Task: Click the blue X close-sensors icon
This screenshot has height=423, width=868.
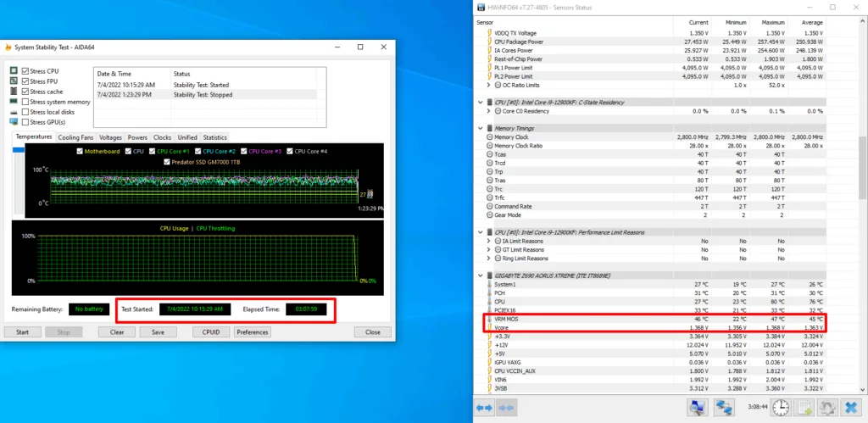Action: pos(850,408)
